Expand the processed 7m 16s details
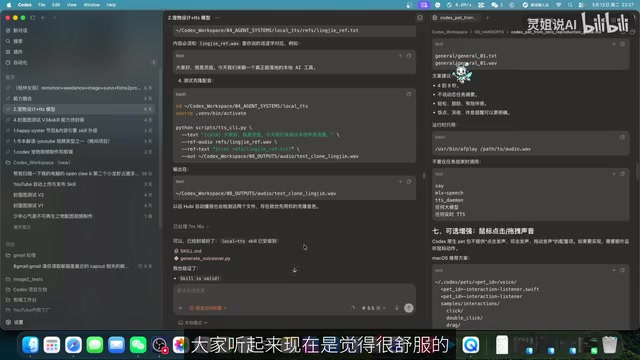The height and width of the screenshot is (360, 640). pyautogui.click(x=191, y=227)
